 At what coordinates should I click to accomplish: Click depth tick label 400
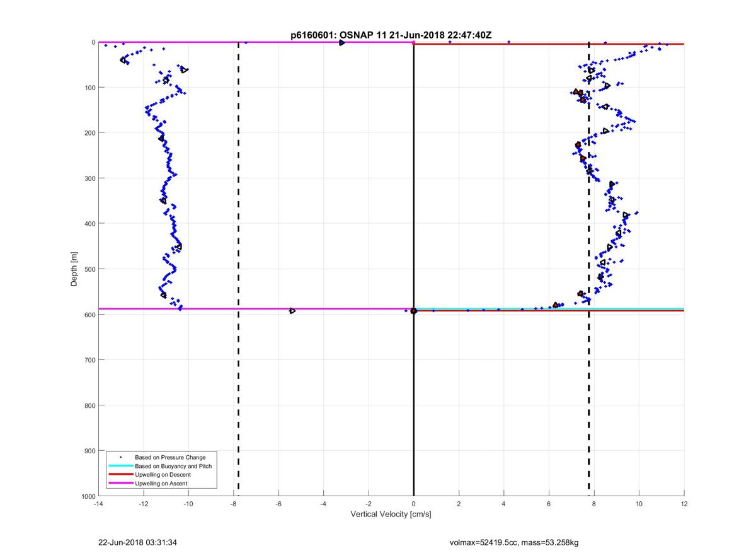tap(90, 224)
